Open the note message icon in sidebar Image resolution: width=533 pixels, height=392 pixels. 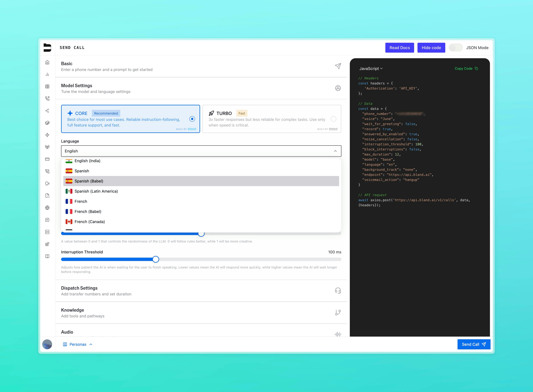point(47,220)
